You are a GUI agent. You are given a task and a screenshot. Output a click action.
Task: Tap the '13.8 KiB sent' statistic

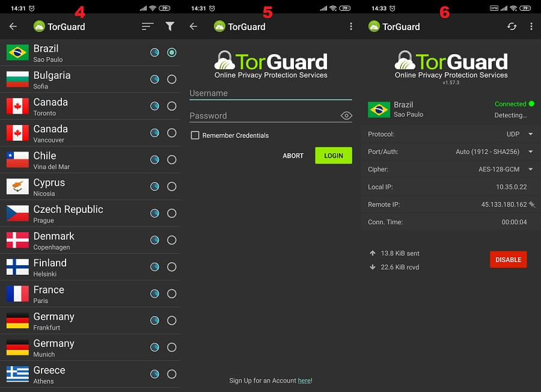[400, 253]
